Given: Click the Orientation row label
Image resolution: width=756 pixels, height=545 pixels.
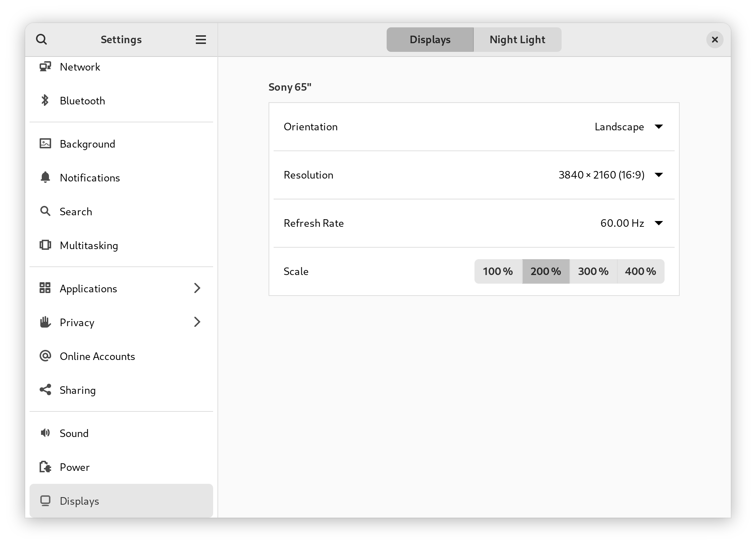Looking at the screenshot, I should (x=311, y=127).
